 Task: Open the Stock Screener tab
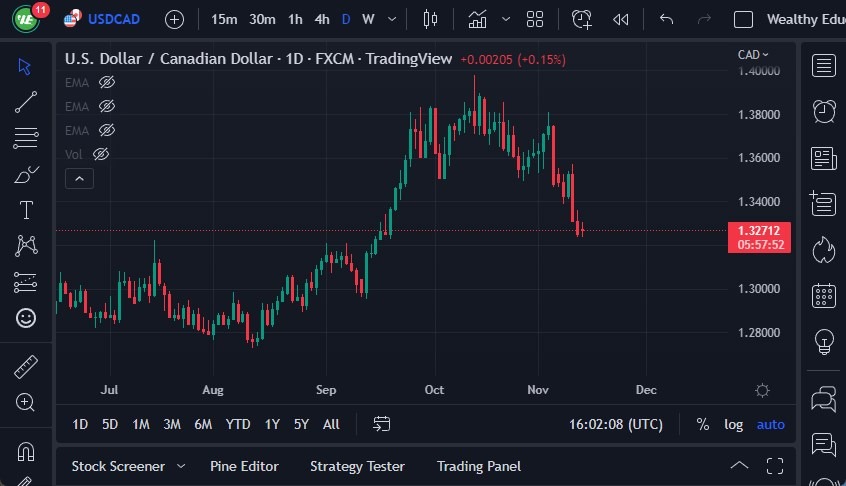(x=118, y=466)
